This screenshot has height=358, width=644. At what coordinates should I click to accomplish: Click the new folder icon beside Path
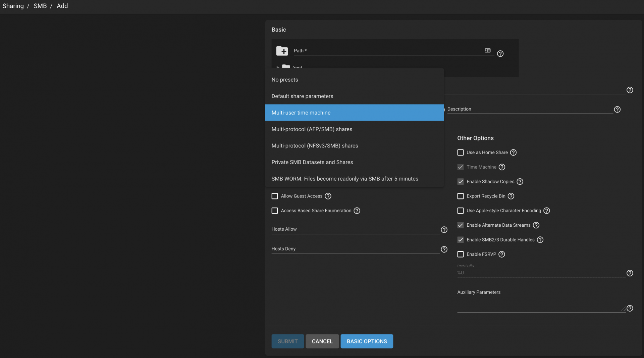pos(282,51)
